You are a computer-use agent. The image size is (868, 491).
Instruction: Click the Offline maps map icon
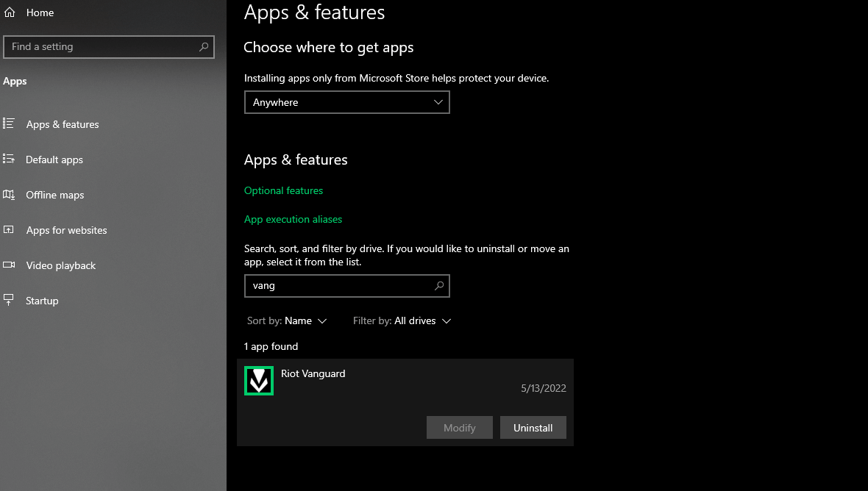(x=8, y=194)
